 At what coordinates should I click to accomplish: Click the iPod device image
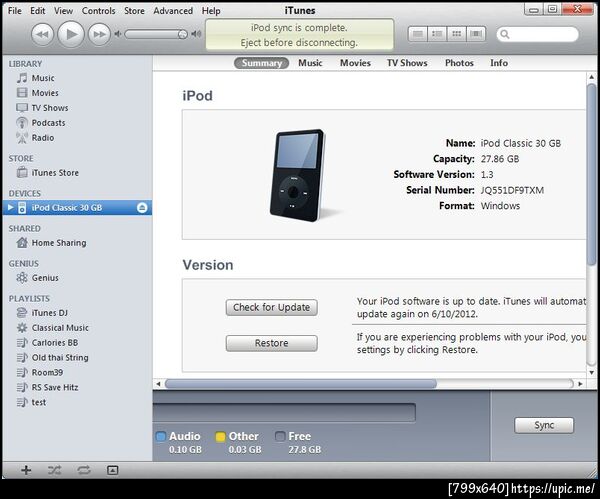coord(298,175)
